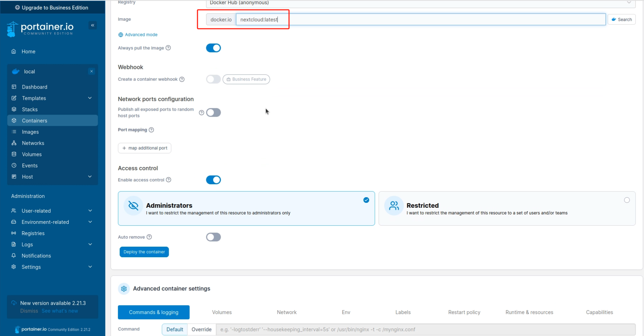Toggle the Auto remove switch

(213, 237)
